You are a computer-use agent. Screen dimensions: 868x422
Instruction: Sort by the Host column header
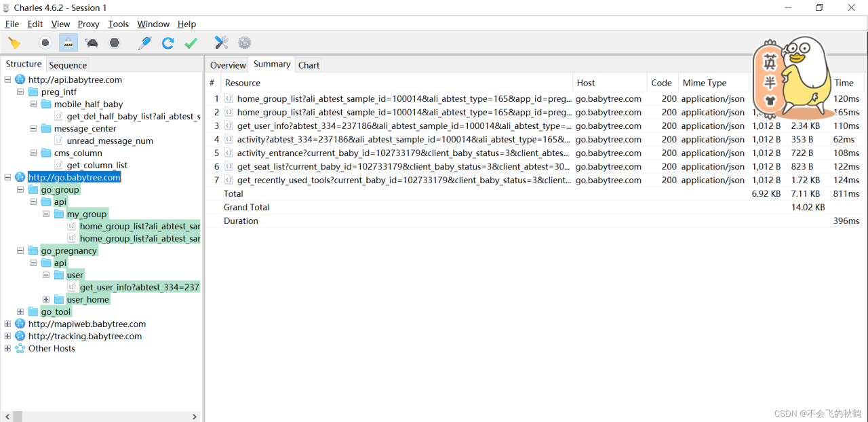610,83
